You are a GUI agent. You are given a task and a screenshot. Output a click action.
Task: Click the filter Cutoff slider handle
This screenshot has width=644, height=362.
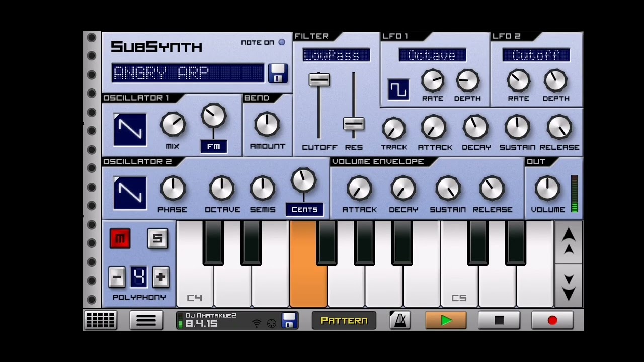point(319,80)
